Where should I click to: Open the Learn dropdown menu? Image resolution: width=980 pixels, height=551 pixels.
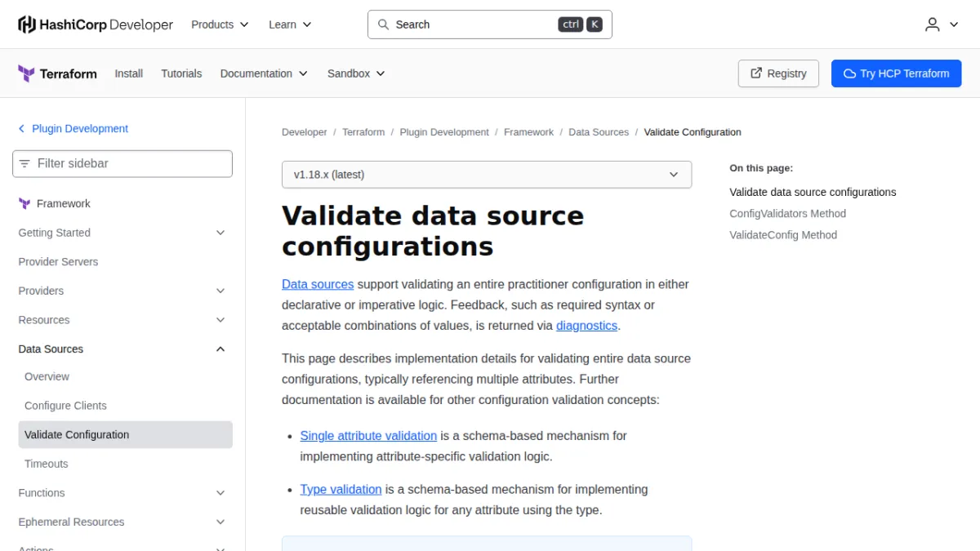290,24
